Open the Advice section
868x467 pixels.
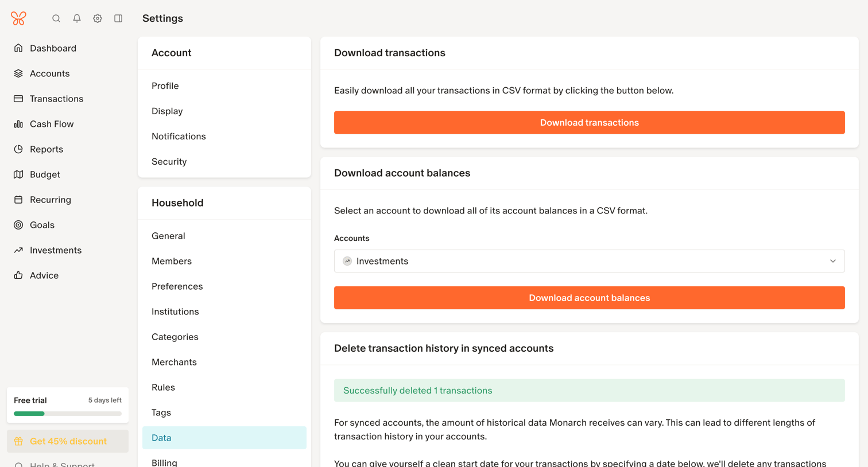tap(68, 275)
